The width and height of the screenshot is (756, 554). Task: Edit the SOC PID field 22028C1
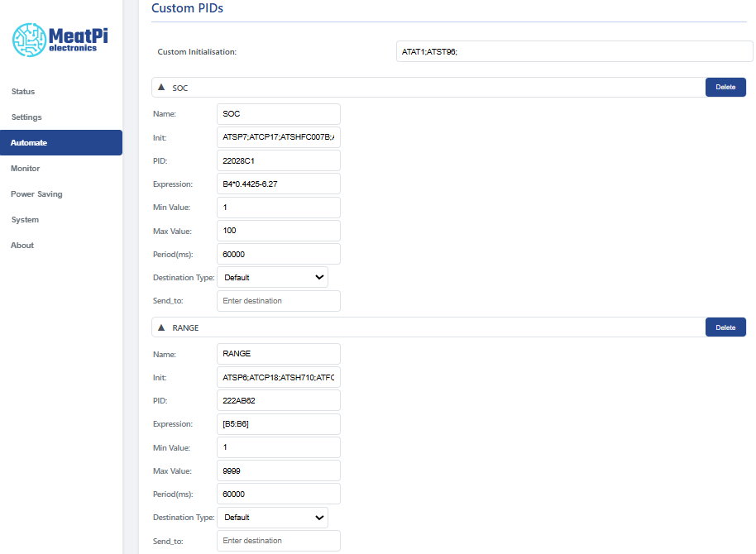tap(278, 160)
